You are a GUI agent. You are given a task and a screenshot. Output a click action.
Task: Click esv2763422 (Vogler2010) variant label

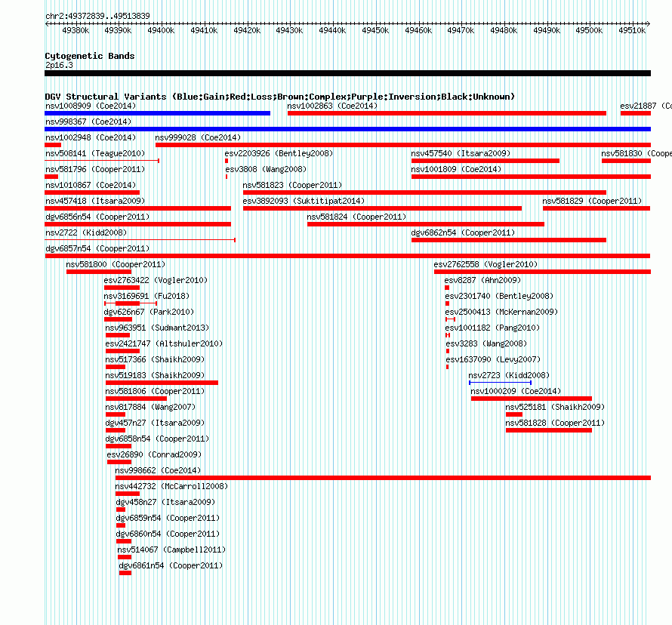click(156, 280)
